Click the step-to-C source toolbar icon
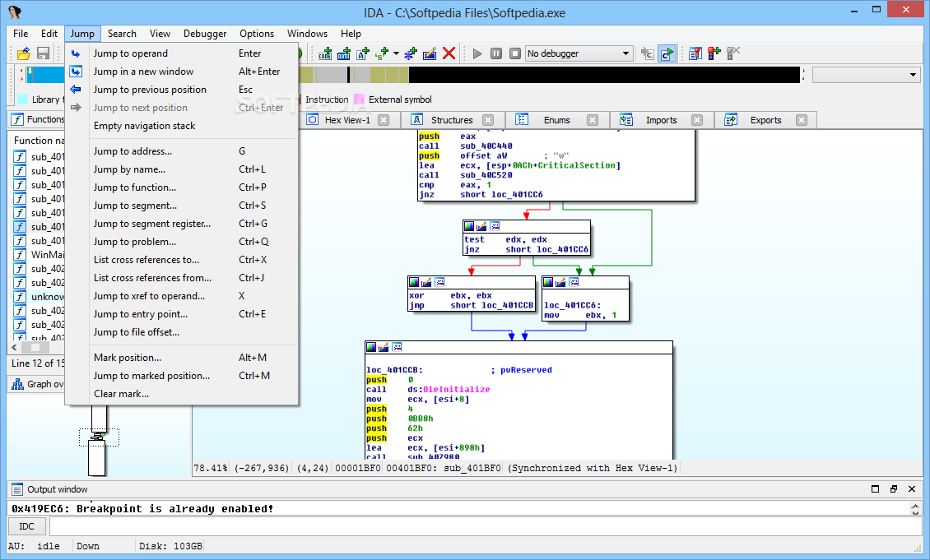 (647, 53)
